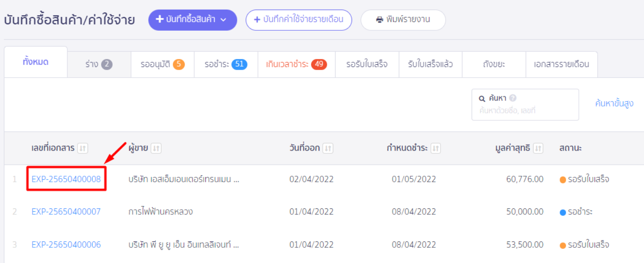
Task: Switch to the ร่าง tab
Action: [99, 64]
